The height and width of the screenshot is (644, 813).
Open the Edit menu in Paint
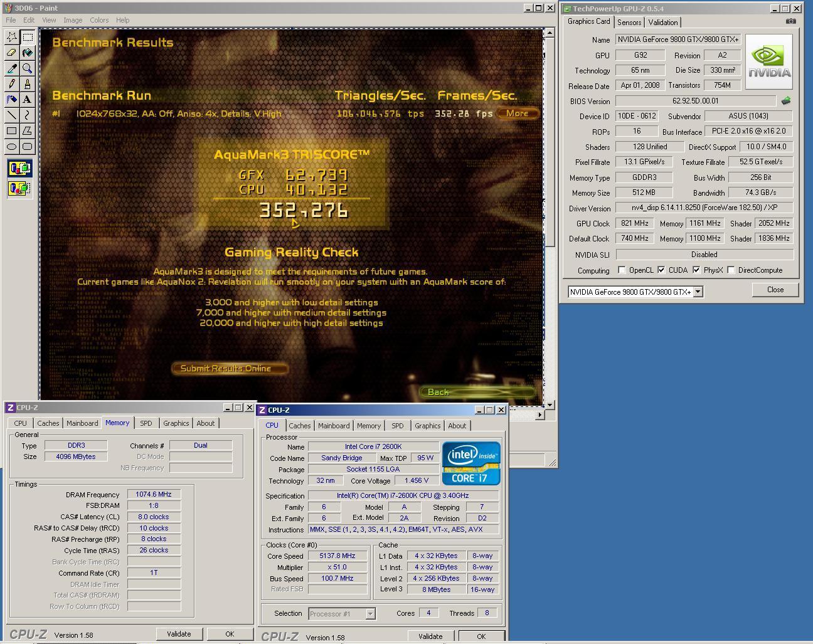click(x=29, y=20)
